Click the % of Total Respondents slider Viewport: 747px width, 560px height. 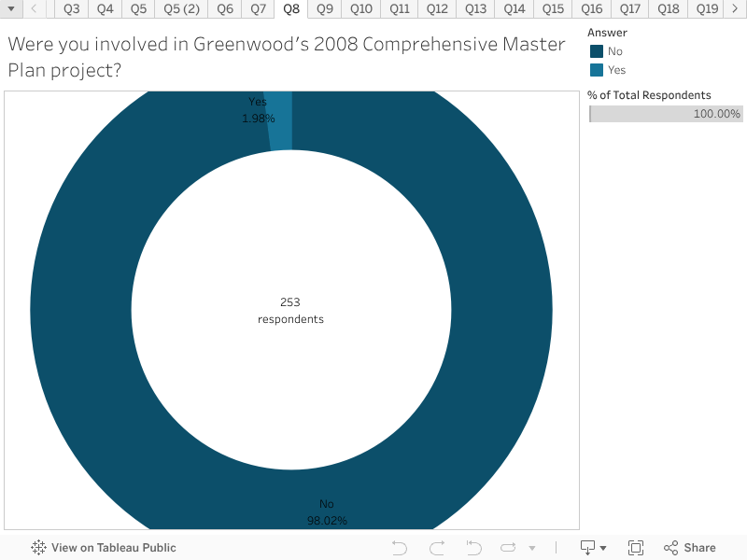pos(666,114)
